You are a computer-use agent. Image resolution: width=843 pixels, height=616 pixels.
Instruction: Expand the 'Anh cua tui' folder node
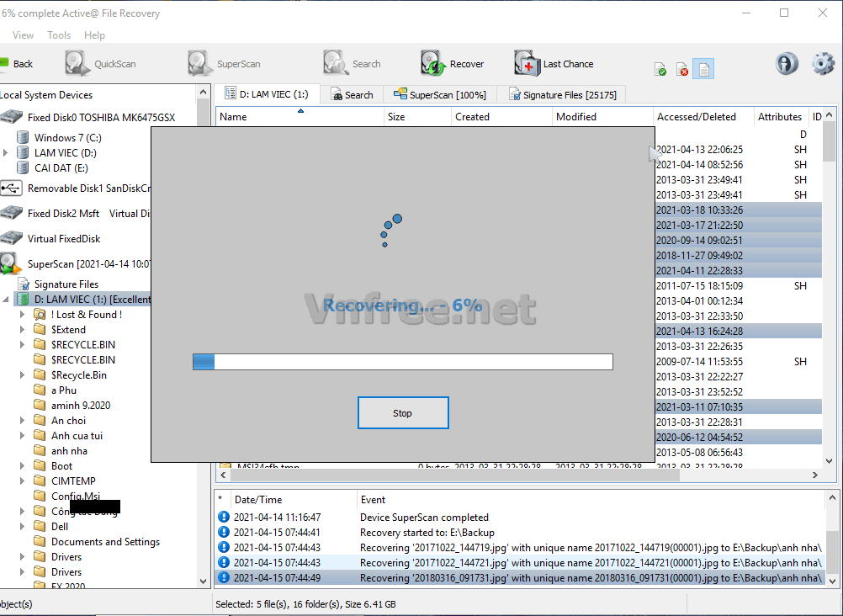23,436
